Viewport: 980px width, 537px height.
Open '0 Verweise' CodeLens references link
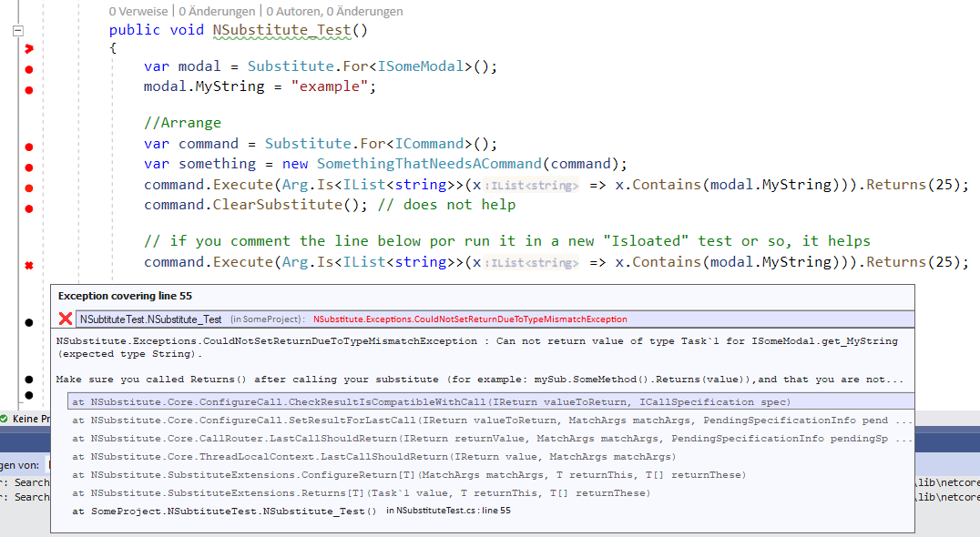click(x=138, y=11)
